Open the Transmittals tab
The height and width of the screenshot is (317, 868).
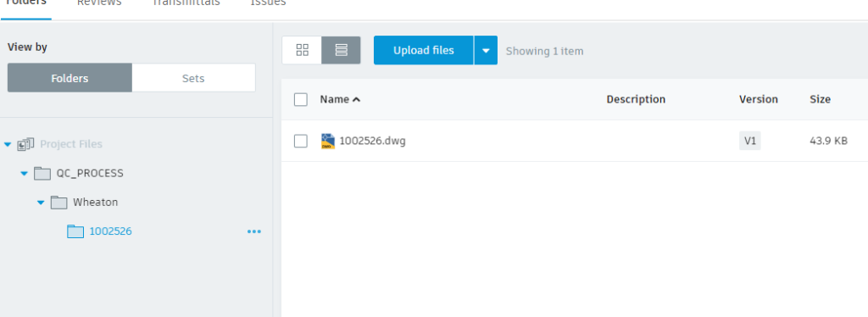[186, 3]
